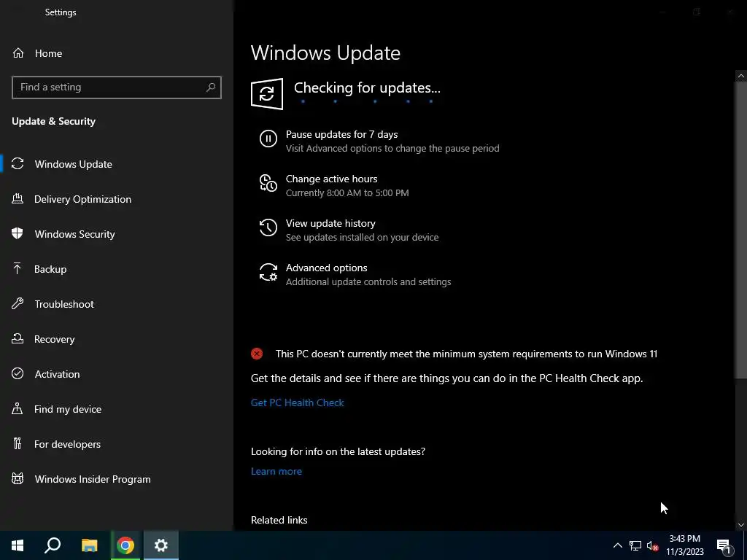Open the Windows Start menu
Screen dimensions: 747x560
tap(18, 545)
